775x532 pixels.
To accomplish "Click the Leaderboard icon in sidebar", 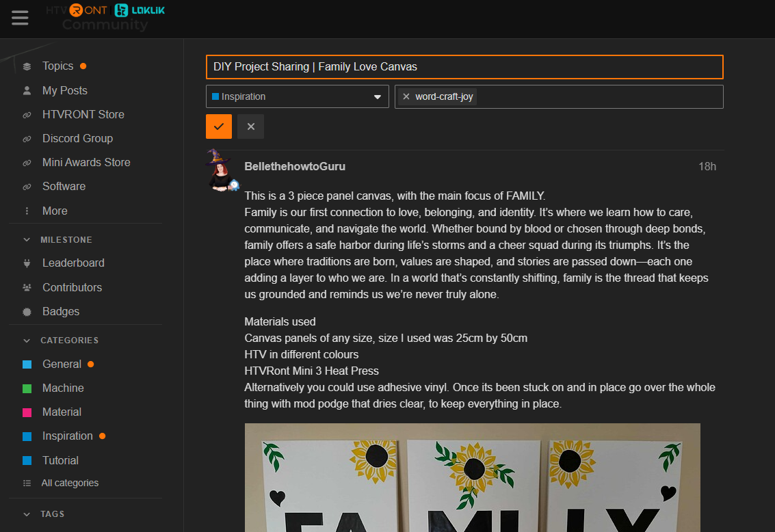I will point(27,263).
